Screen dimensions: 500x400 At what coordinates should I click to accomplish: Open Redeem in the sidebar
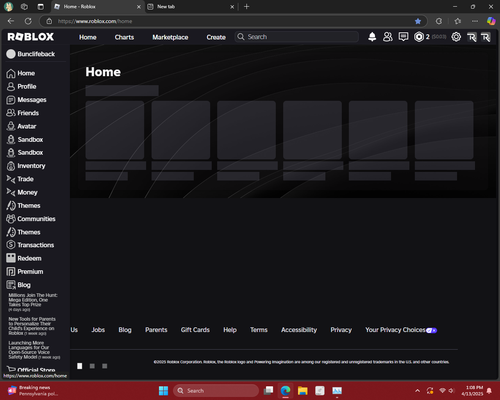coord(24,258)
